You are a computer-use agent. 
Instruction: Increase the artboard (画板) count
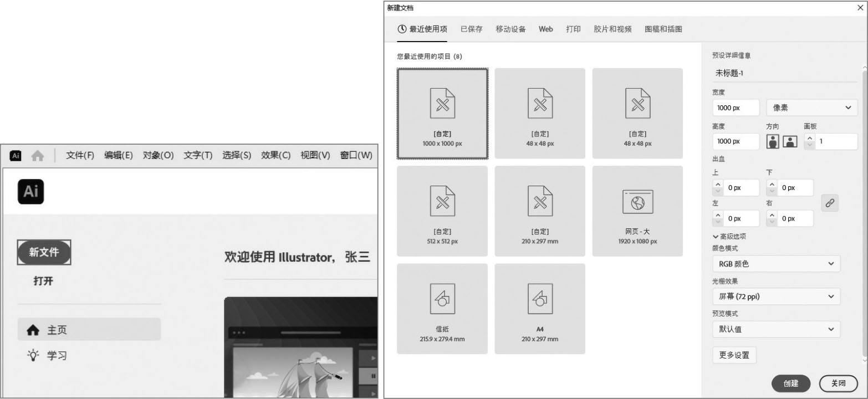click(x=810, y=138)
